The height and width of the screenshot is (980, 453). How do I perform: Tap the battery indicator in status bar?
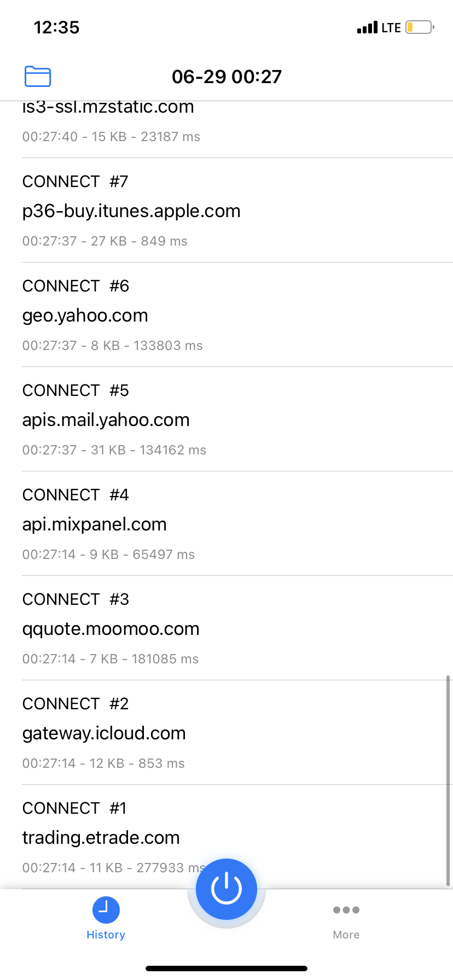(x=420, y=27)
